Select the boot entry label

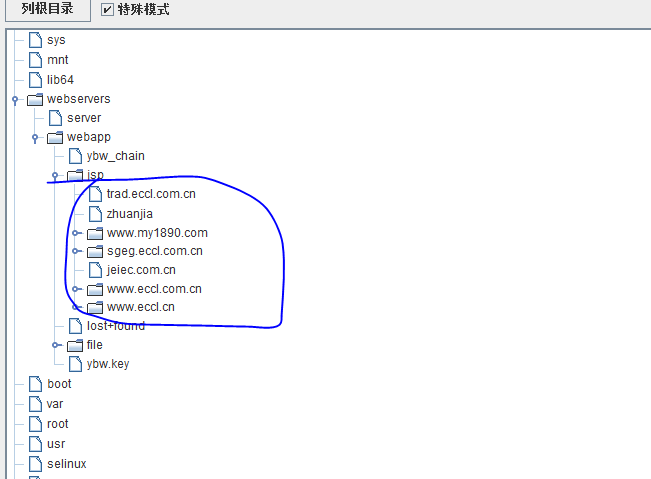[59, 384]
